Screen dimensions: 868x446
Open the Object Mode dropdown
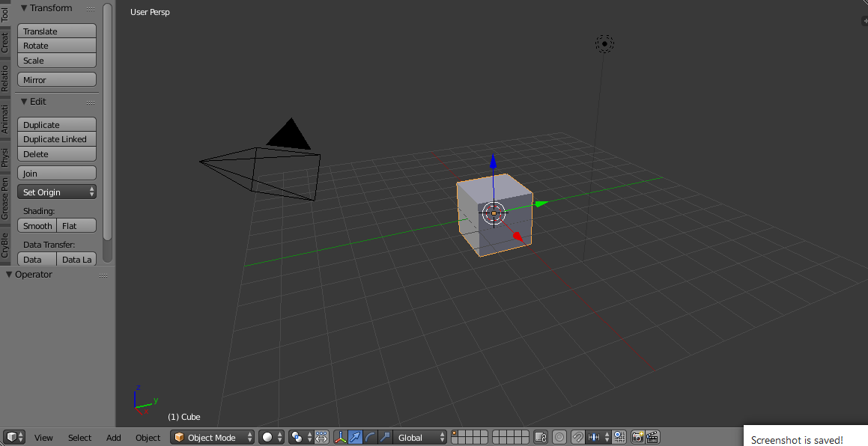pyautogui.click(x=212, y=437)
